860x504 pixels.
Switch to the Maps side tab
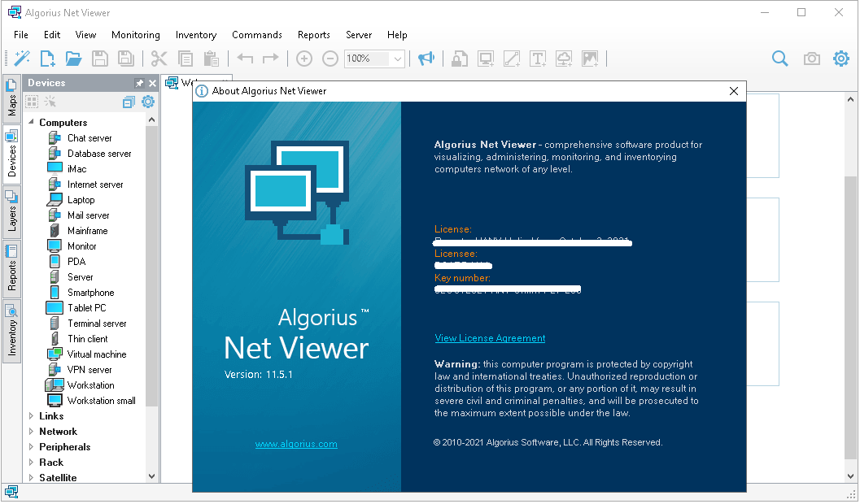(x=11, y=98)
